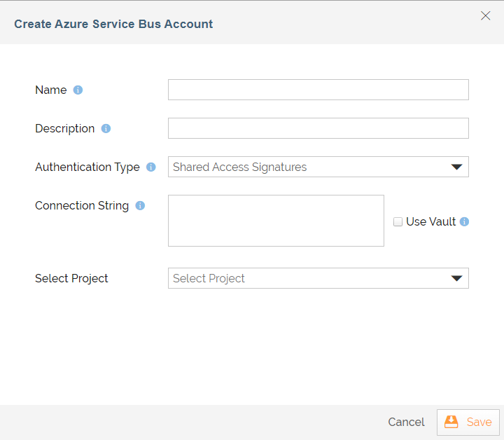Click the info icon next to Name
504x440 pixels.
click(x=78, y=90)
